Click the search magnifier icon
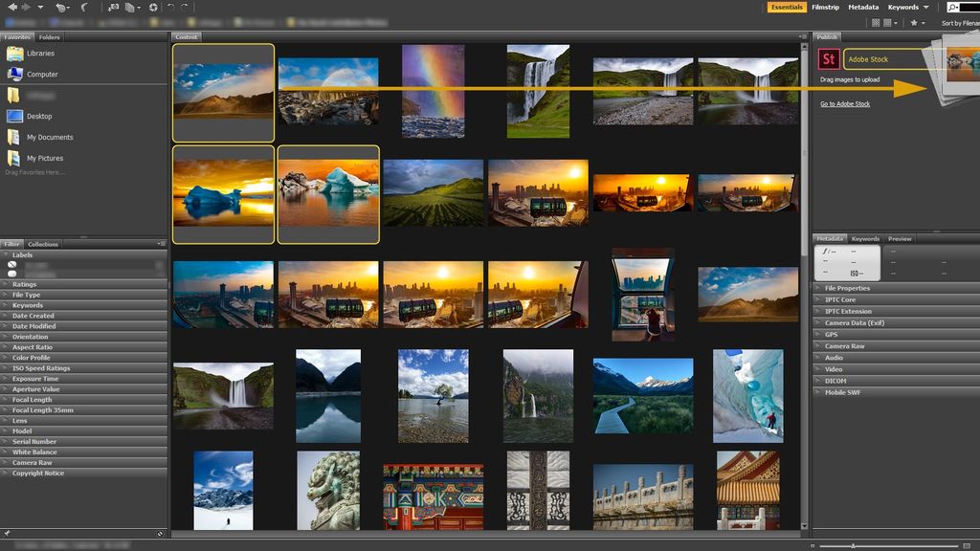 coord(951,8)
